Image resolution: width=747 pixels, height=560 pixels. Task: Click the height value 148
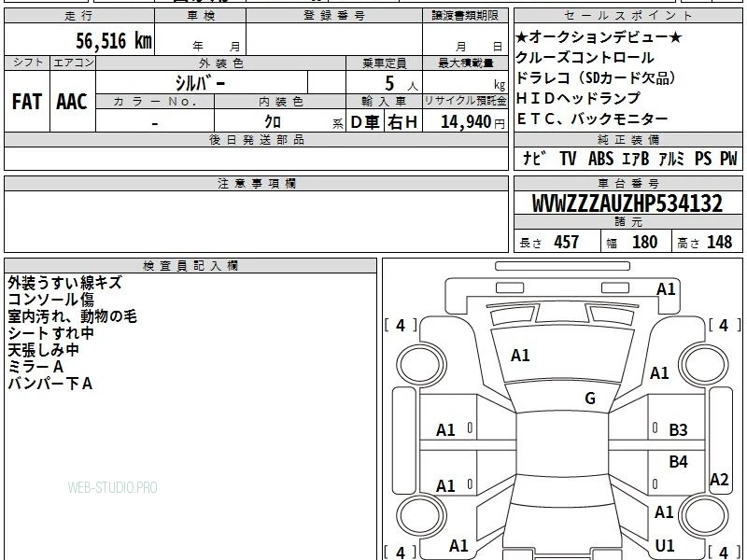pyautogui.click(x=719, y=242)
